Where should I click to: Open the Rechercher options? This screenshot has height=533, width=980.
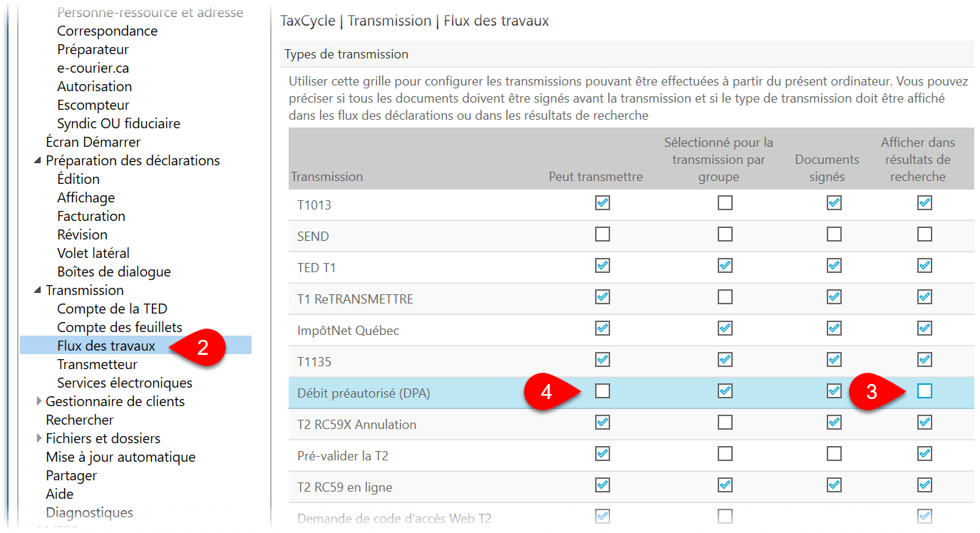click(x=80, y=420)
